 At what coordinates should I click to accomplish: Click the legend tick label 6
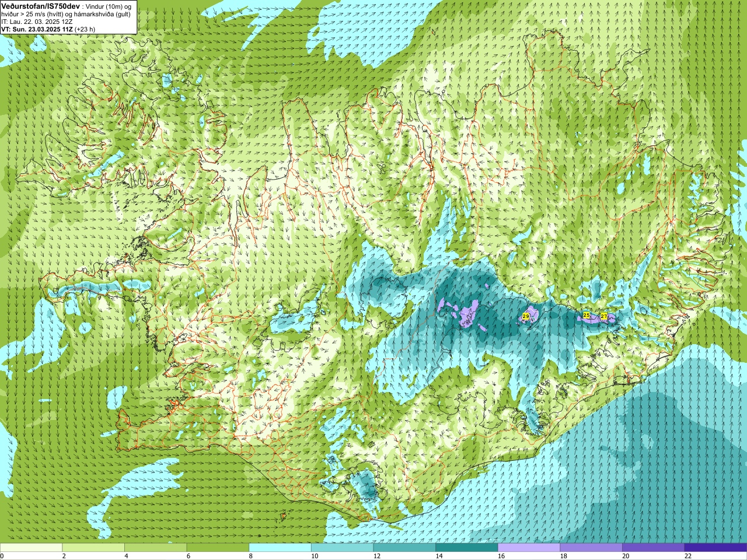coord(189,556)
